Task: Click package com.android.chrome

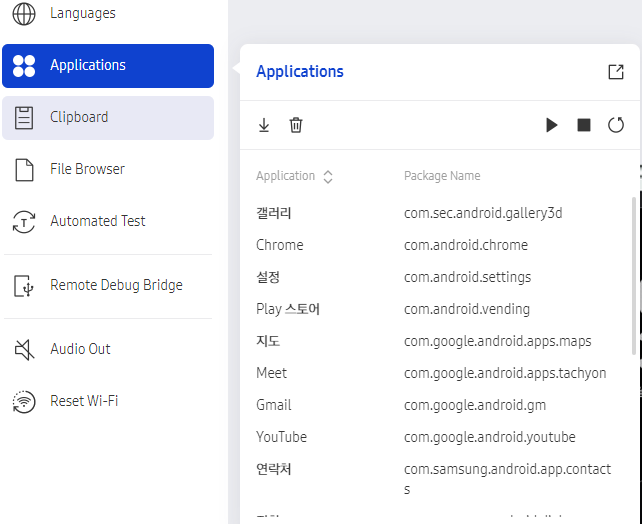Action: tap(466, 245)
